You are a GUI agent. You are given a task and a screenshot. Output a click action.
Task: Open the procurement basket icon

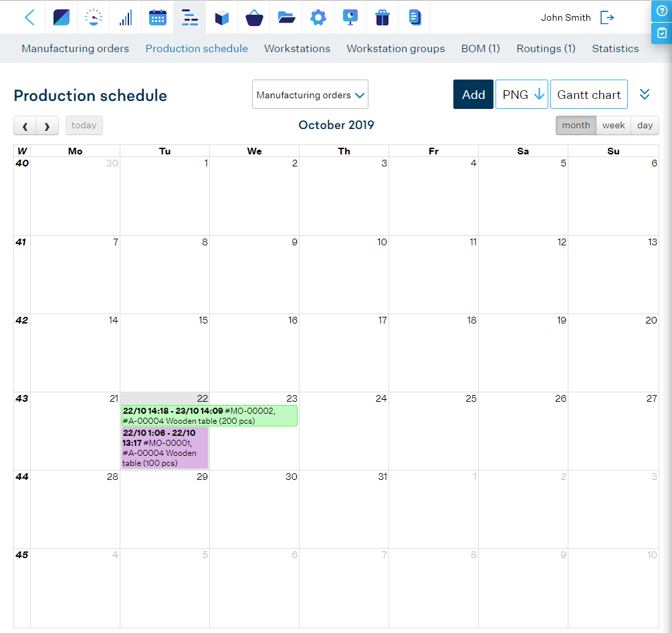pyautogui.click(x=254, y=17)
